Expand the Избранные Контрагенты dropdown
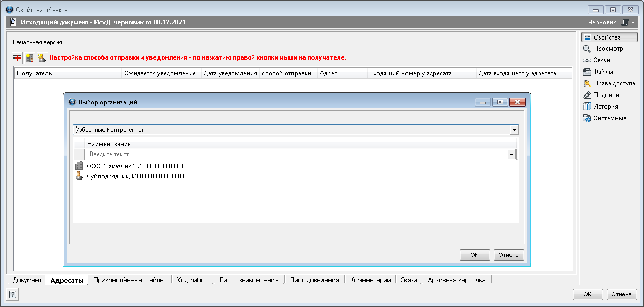 click(514, 130)
